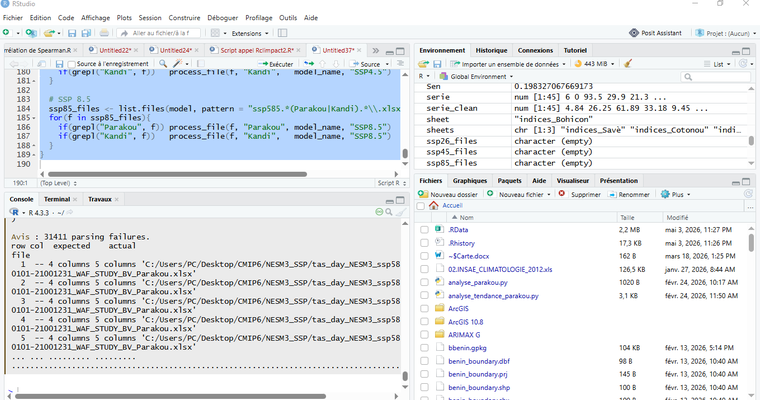The height and width of the screenshot is (400, 760).
Task: Tick the checkbox for ArcGIS folder
Action: (424, 308)
